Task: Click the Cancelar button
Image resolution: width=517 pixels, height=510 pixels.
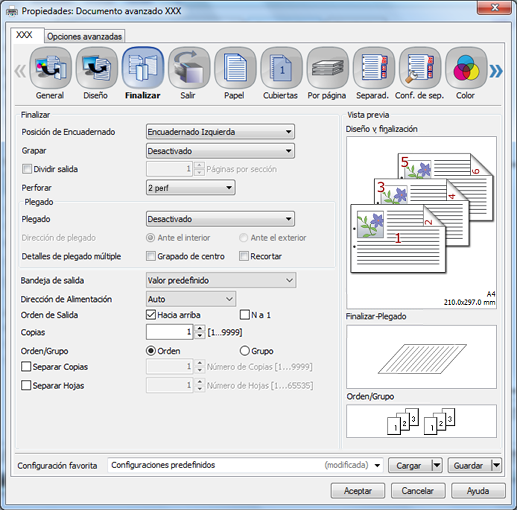Action: click(418, 491)
